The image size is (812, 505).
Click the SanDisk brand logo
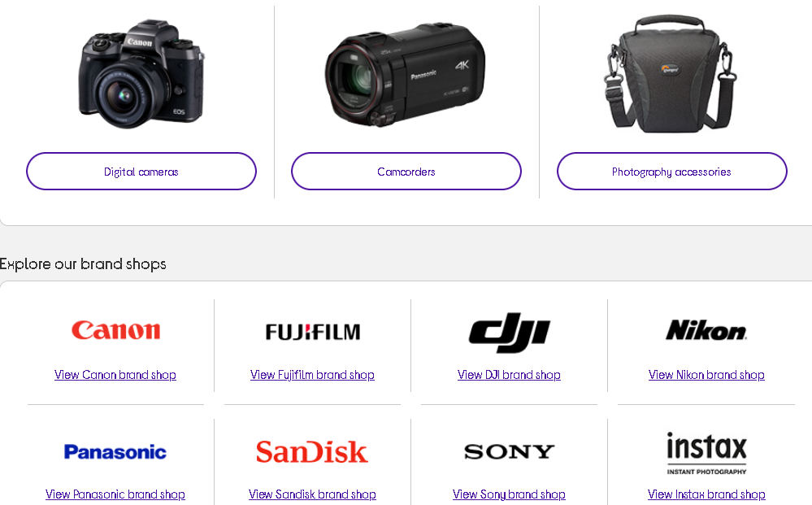pyautogui.click(x=312, y=451)
